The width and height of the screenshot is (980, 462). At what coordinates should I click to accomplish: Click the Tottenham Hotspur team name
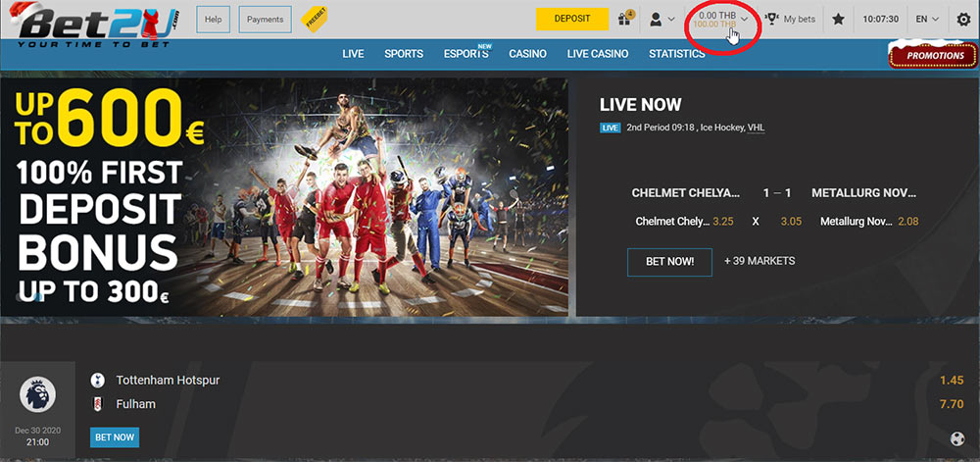click(168, 381)
